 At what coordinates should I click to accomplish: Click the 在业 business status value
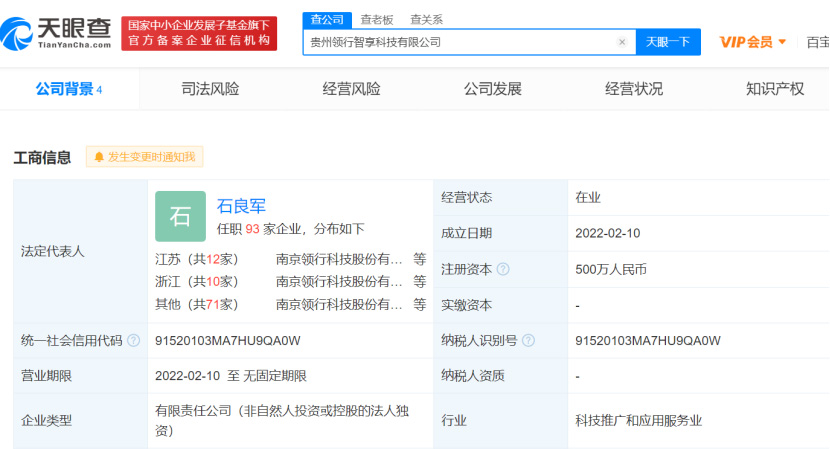point(588,197)
